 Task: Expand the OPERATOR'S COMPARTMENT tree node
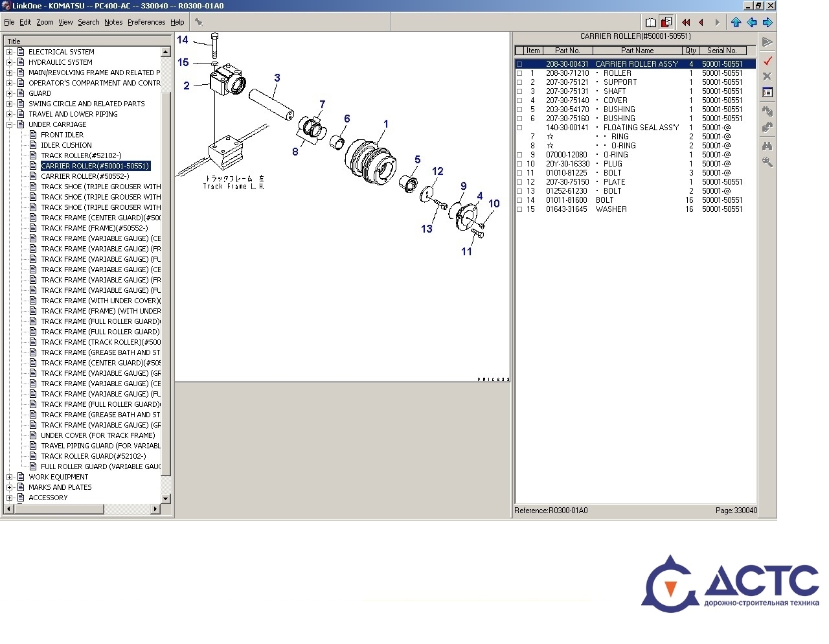coord(9,83)
